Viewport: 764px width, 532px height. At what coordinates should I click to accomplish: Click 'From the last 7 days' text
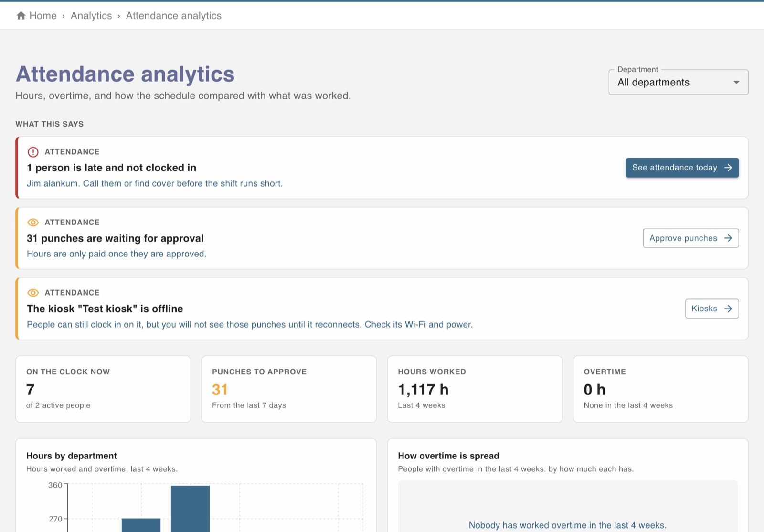coord(249,405)
